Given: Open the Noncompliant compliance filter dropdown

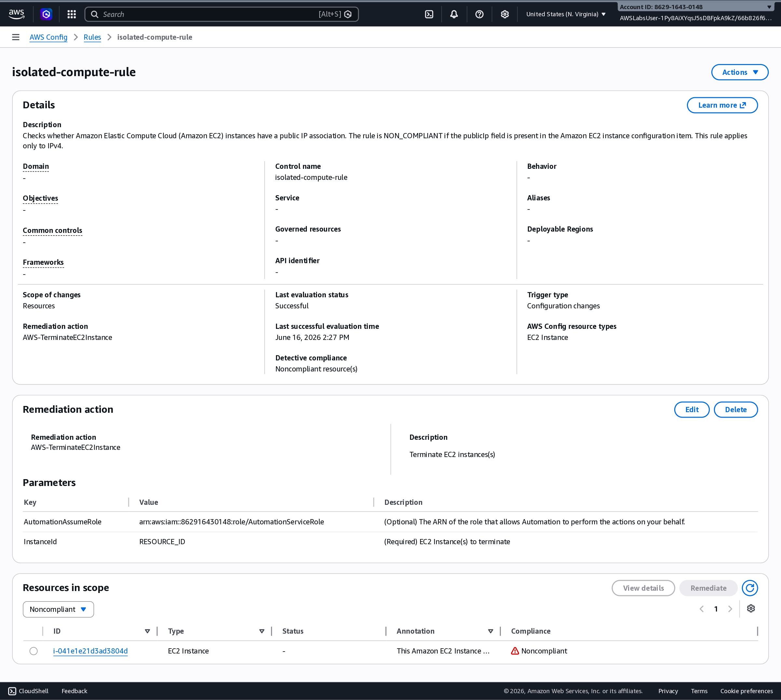Looking at the screenshot, I should coord(58,609).
